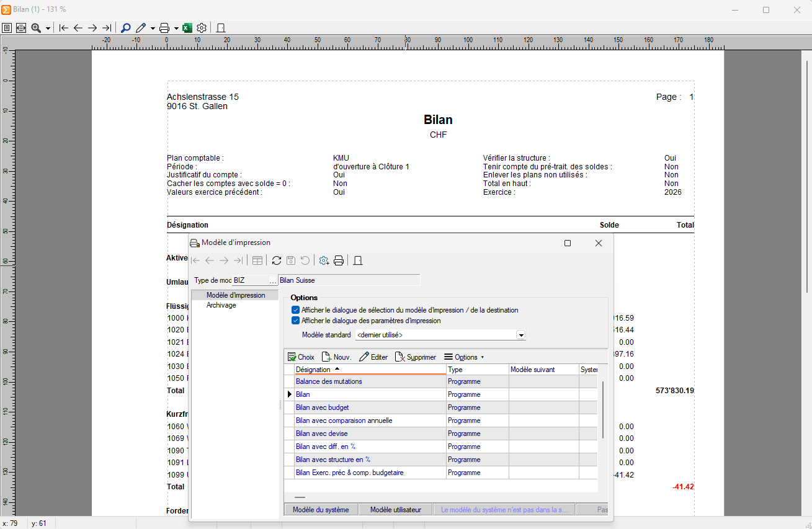Click the fit page width icon
812x529 pixels.
click(21, 28)
